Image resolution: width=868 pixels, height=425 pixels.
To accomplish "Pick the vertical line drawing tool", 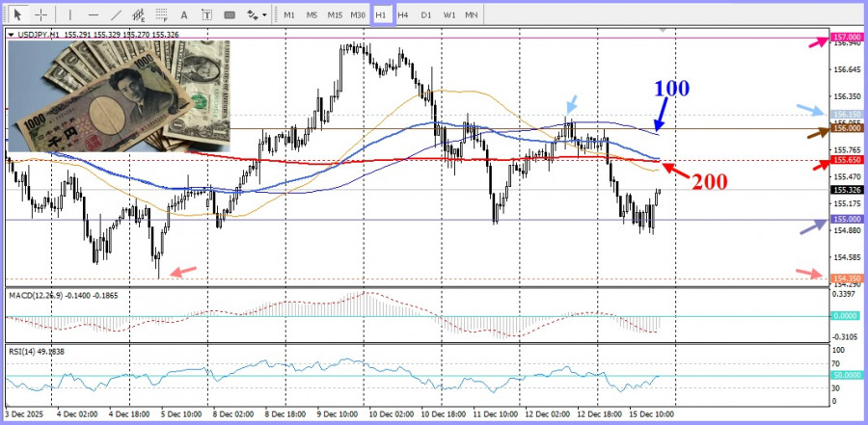I will 68,14.
